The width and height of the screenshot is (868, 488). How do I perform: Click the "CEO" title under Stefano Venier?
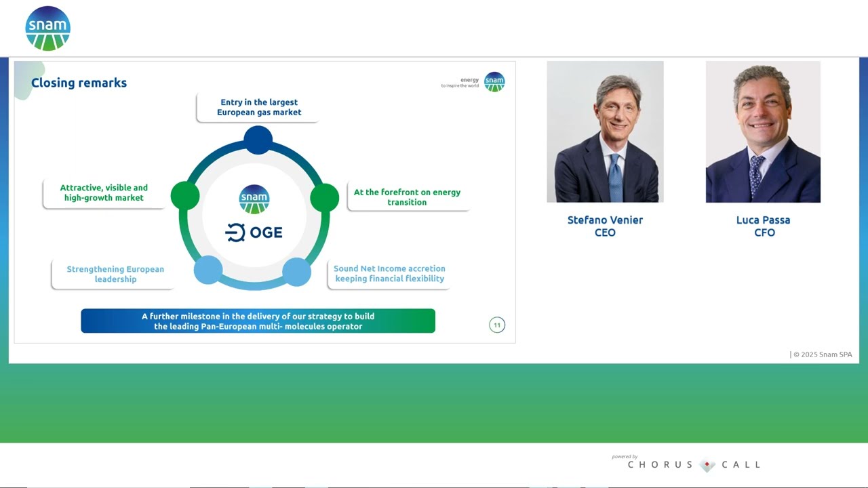[x=605, y=232]
